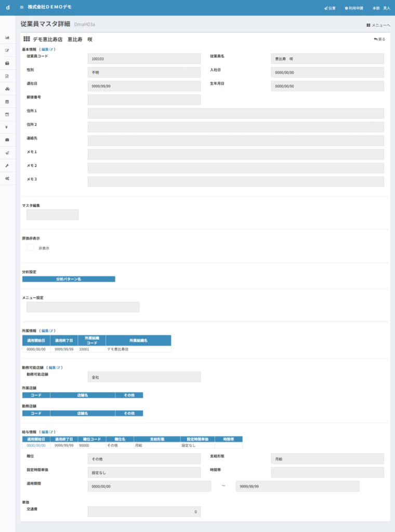395x532 pixels.
Task: Toggle the hamburger menu in header
Action: 21,8
